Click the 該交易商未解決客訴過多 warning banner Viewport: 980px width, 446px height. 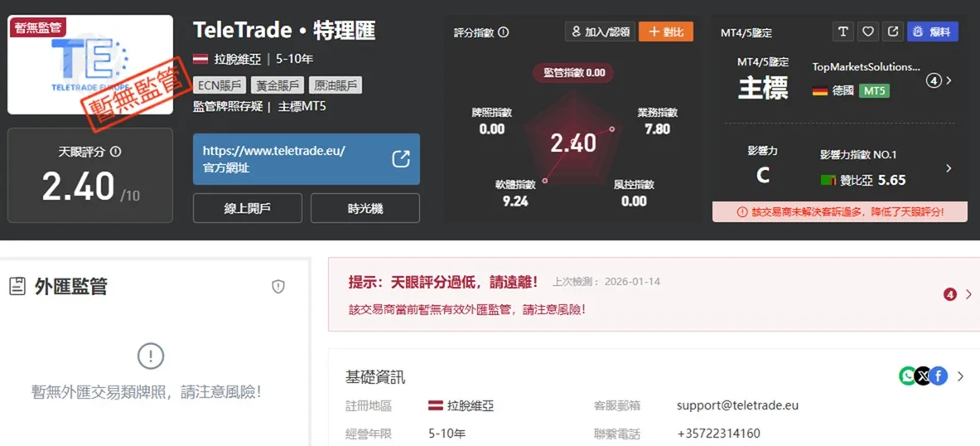tap(839, 212)
